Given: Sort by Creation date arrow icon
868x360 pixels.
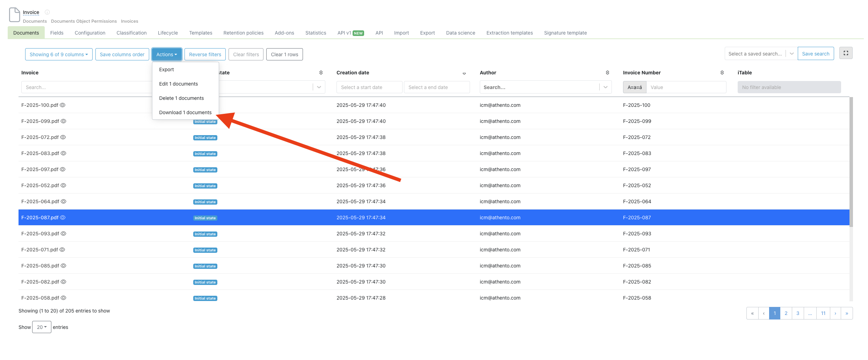Looking at the screenshot, I should [464, 73].
